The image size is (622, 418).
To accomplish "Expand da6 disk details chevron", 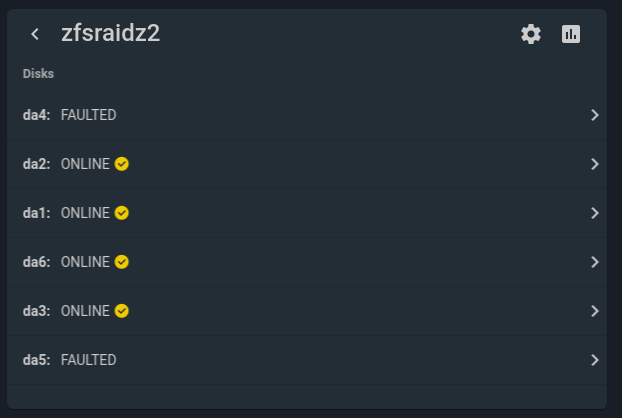I will point(594,262).
